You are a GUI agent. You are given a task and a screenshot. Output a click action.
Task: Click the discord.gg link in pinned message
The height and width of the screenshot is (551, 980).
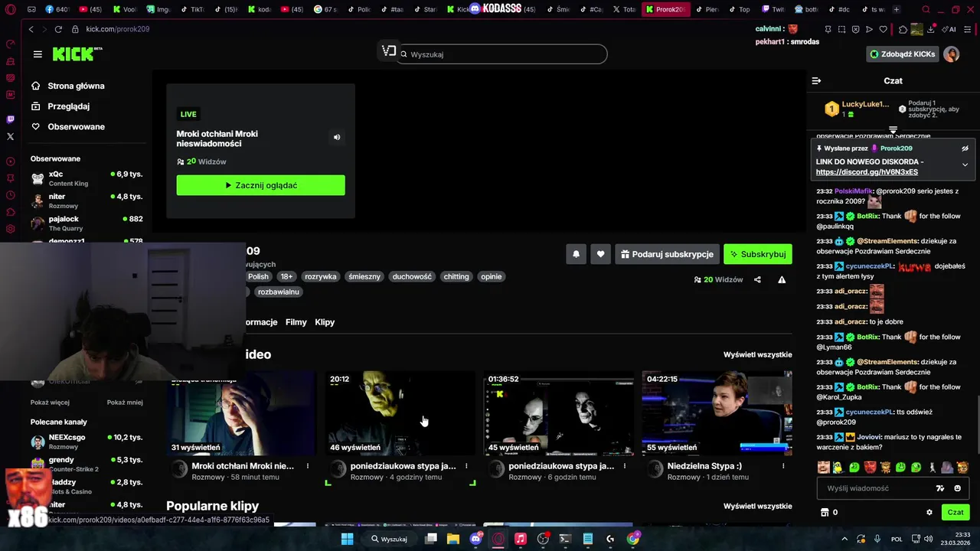(867, 172)
